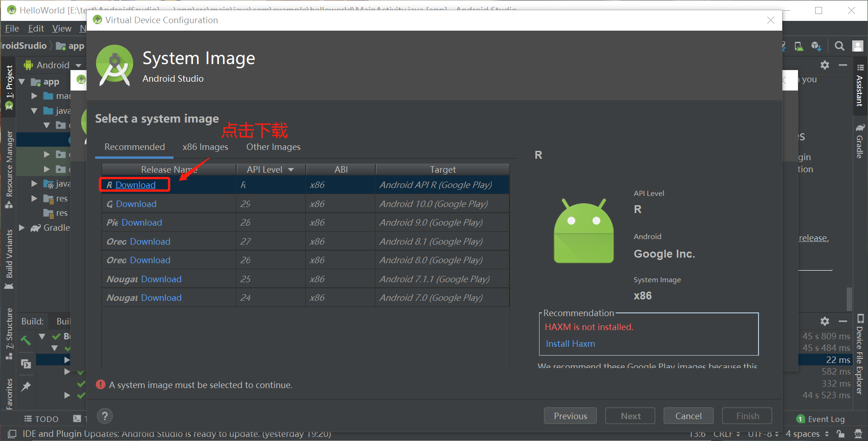Image resolution: width=868 pixels, height=441 pixels.
Task: Select the Android 10.0 (Google Play) row
Action: click(305, 204)
